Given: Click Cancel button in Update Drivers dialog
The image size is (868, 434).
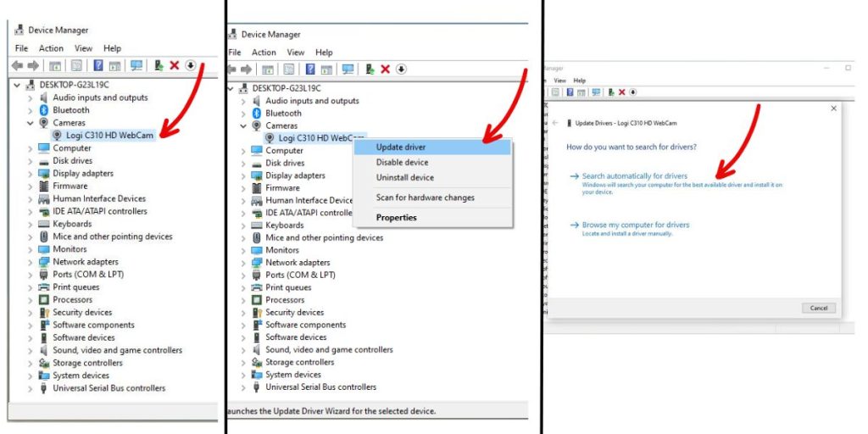Looking at the screenshot, I should (x=819, y=308).
